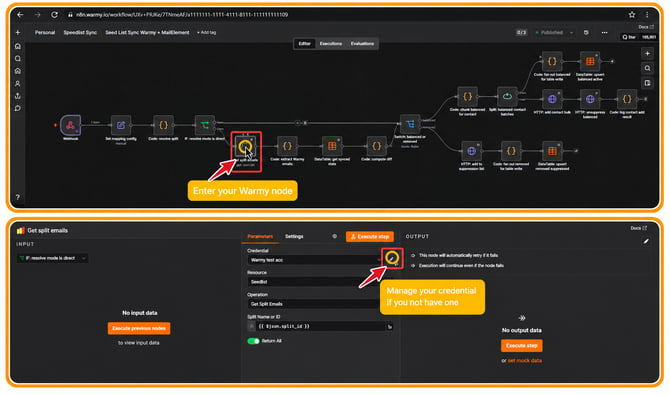The image size is (670, 395).
Task: Select the DataTable: upsert removed suppressed node
Action: 552,151
